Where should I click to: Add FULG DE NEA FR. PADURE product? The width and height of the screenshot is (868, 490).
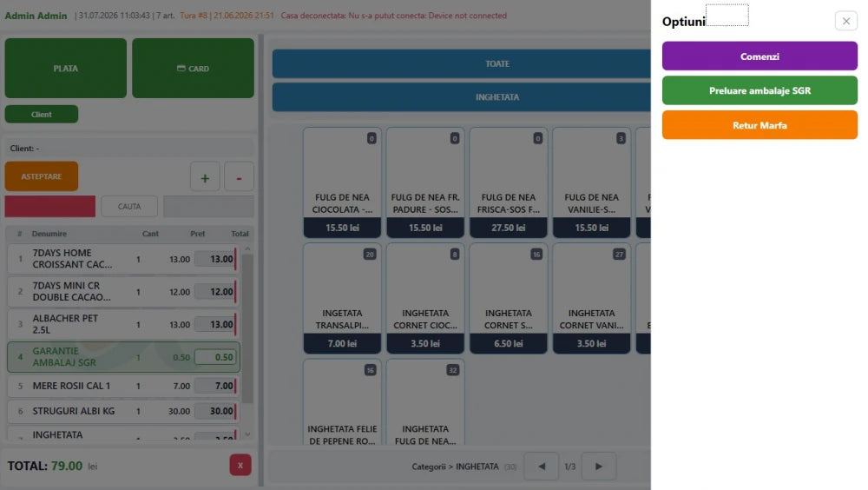425,183
